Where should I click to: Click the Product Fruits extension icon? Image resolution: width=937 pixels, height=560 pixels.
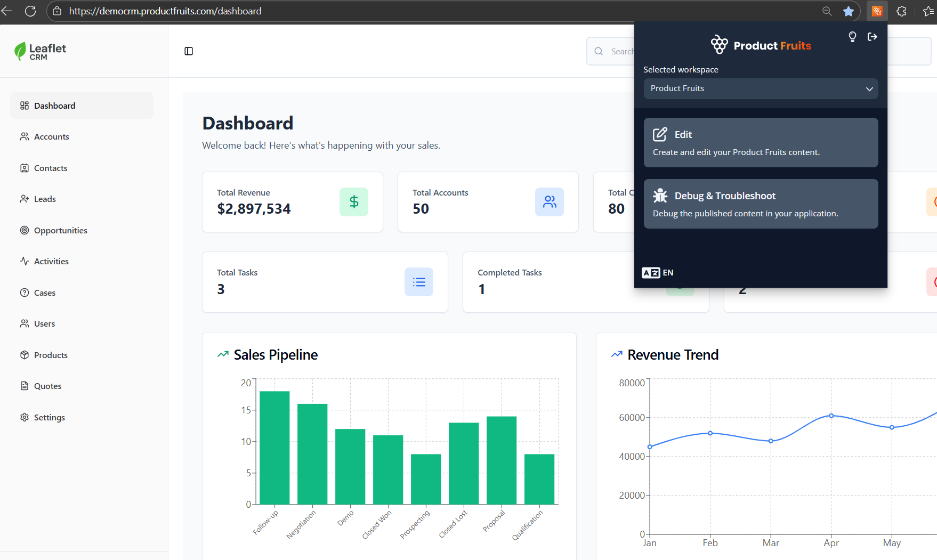(877, 11)
